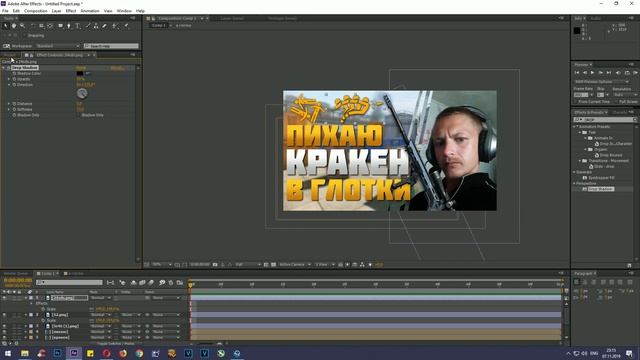Screen dimensions: 640x360
Task: Select the Eraser tool
Action: click(x=104, y=26)
